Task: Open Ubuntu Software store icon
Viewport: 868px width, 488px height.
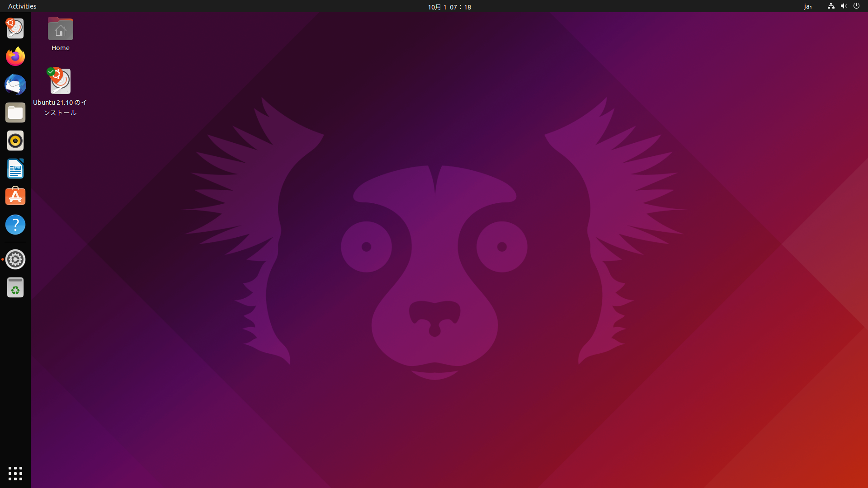Action: click(x=15, y=197)
